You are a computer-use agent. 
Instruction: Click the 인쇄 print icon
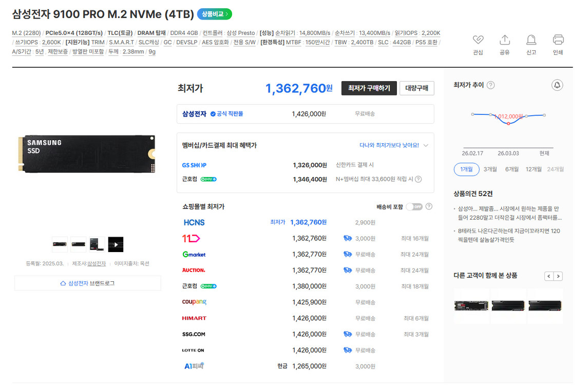558,40
